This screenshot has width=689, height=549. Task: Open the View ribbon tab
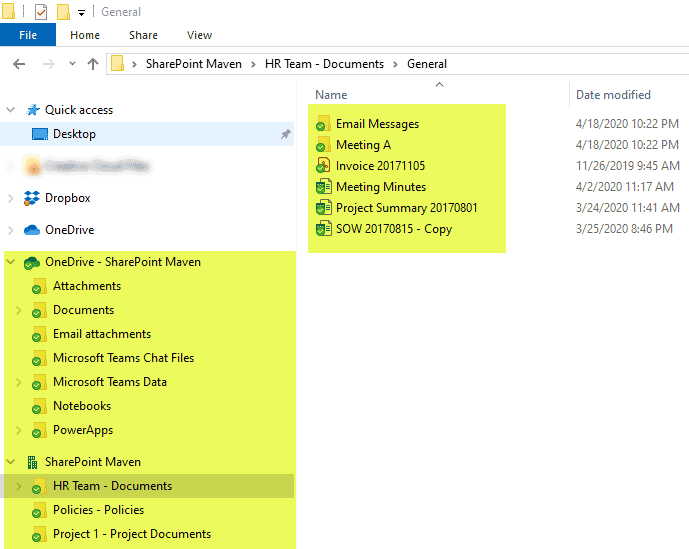pos(199,35)
